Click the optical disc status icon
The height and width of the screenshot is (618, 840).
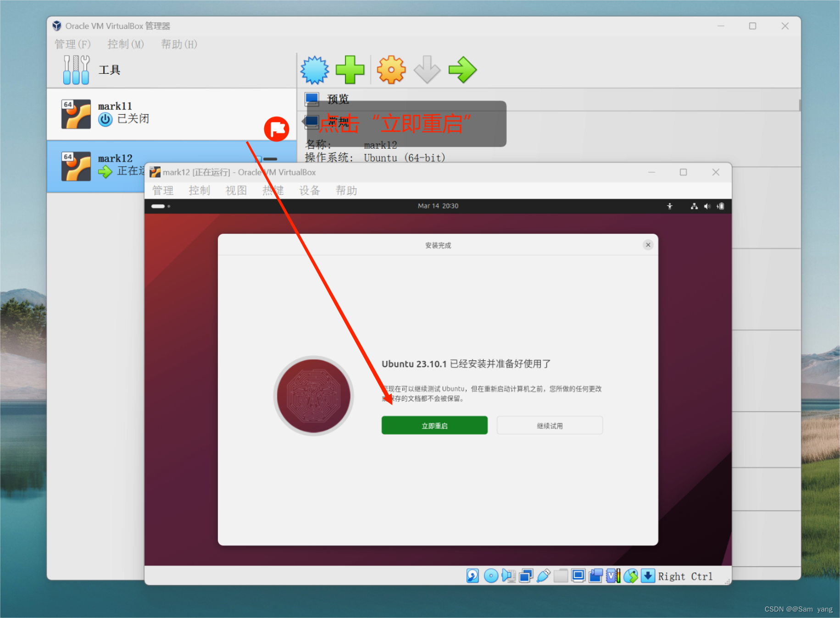491,575
